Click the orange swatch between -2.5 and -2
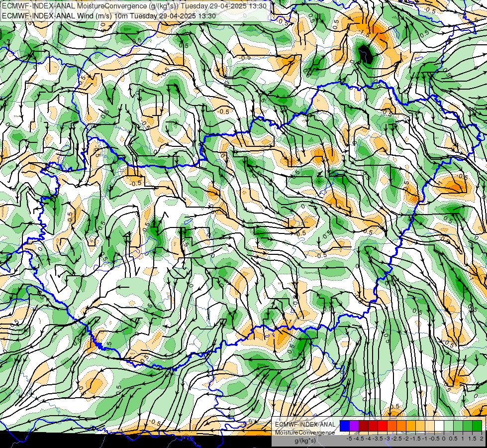 (401, 426)
